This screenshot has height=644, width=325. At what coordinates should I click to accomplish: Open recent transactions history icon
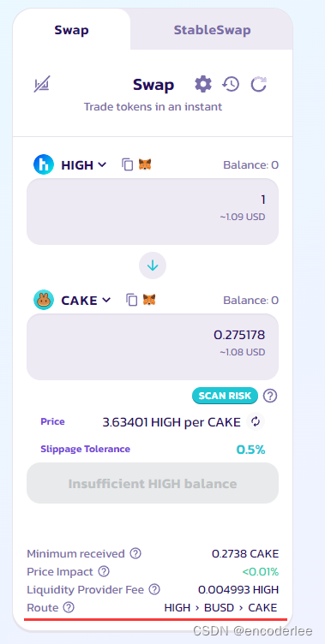point(231,84)
